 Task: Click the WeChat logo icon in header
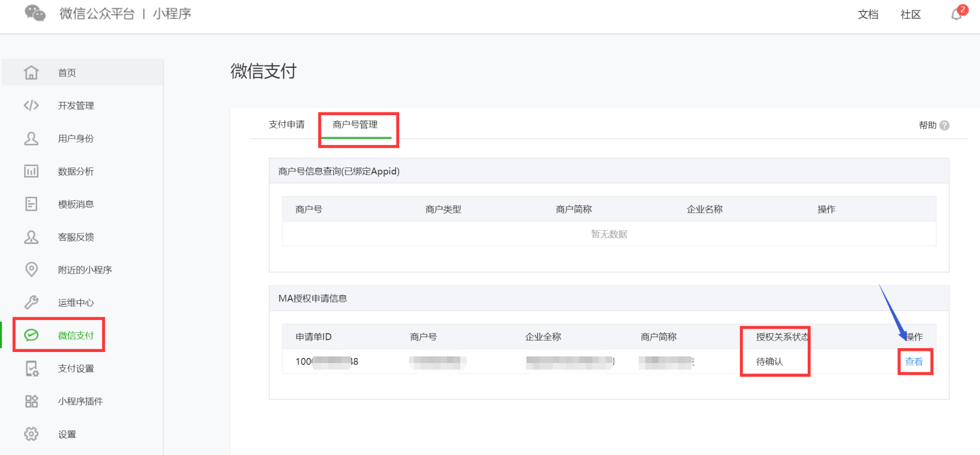tap(35, 13)
